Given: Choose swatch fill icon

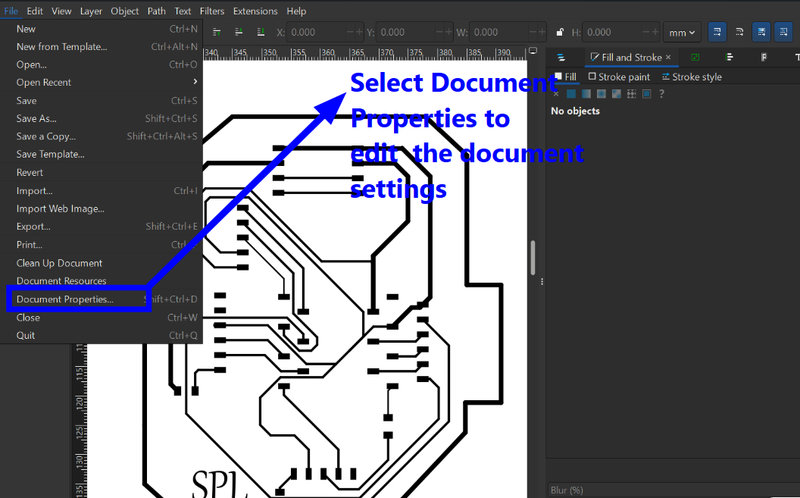Looking at the screenshot, I should [x=646, y=94].
